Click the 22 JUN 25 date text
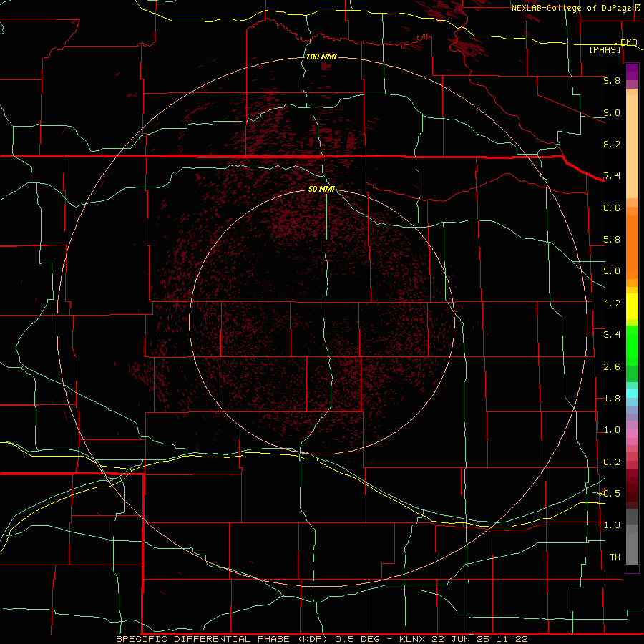This screenshot has width=644, height=644. pyautogui.click(x=460, y=639)
